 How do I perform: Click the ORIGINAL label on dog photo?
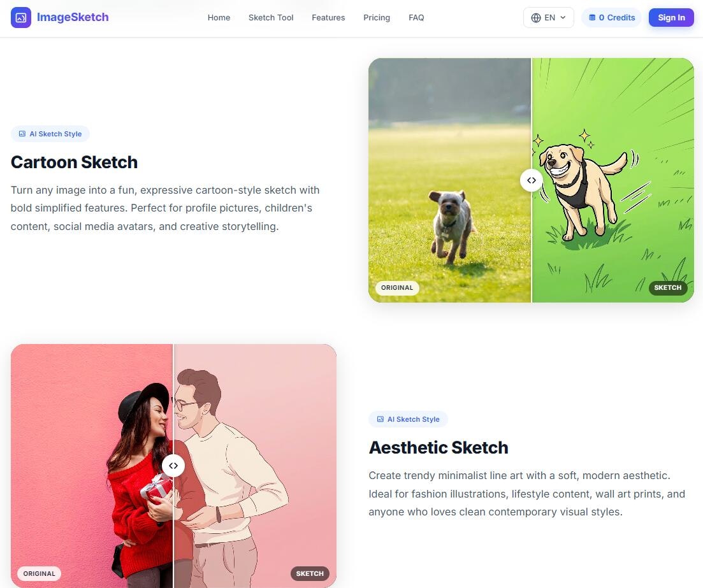pos(397,288)
